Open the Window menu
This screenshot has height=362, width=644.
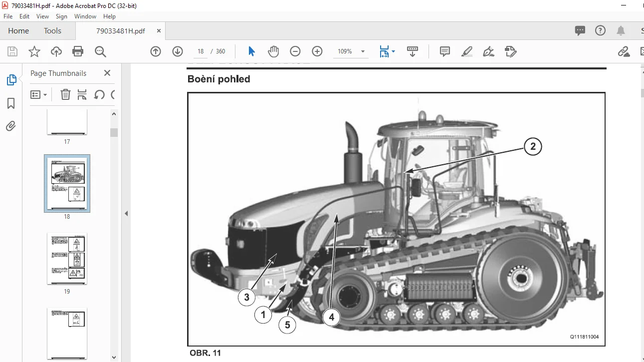[85, 16]
